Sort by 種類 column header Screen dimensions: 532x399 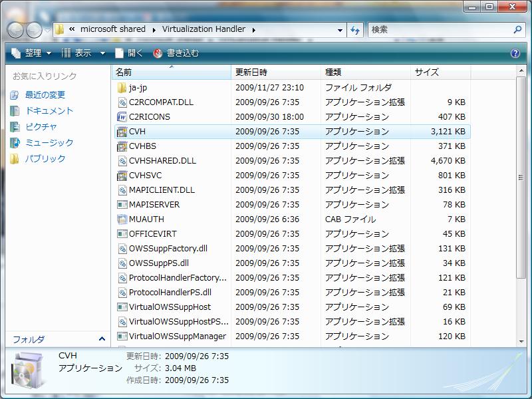(x=366, y=72)
